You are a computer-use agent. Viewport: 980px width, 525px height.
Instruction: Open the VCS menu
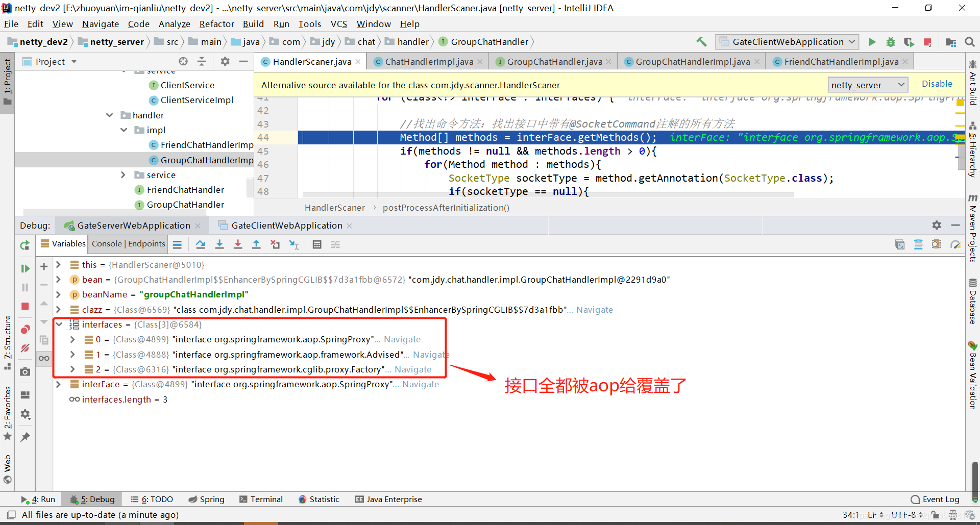(338, 24)
